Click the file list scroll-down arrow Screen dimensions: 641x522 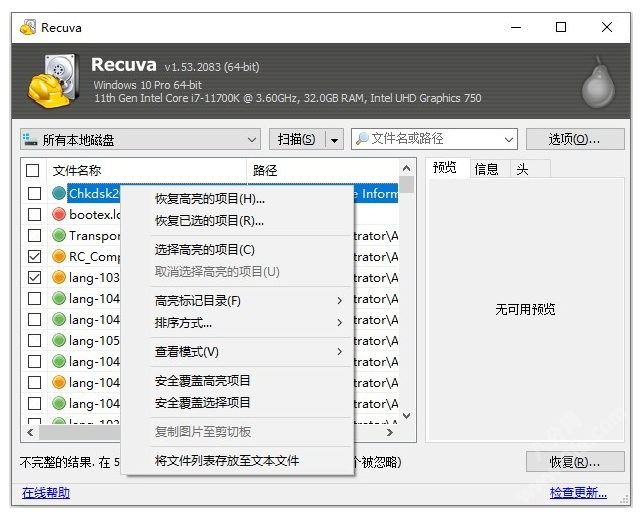406,416
